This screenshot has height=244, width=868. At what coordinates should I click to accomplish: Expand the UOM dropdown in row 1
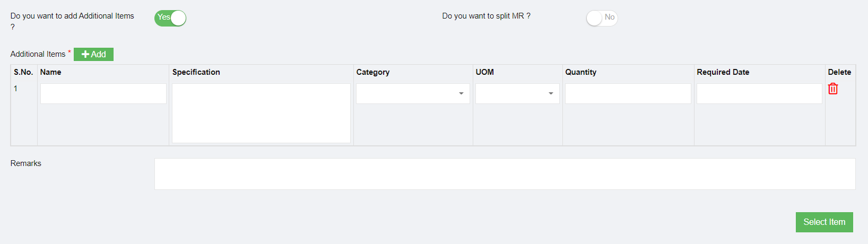[x=517, y=94]
